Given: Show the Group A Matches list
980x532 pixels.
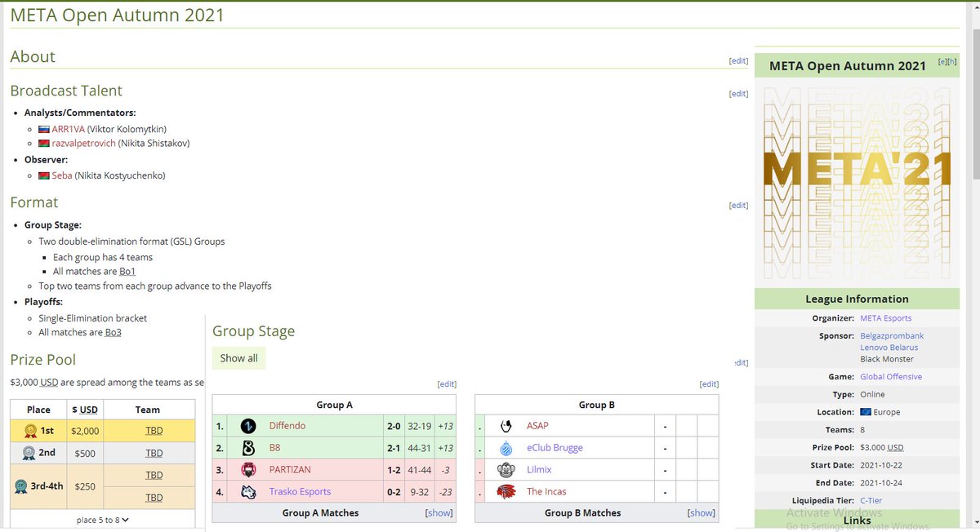Looking at the screenshot, I should click(x=439, y=513).
